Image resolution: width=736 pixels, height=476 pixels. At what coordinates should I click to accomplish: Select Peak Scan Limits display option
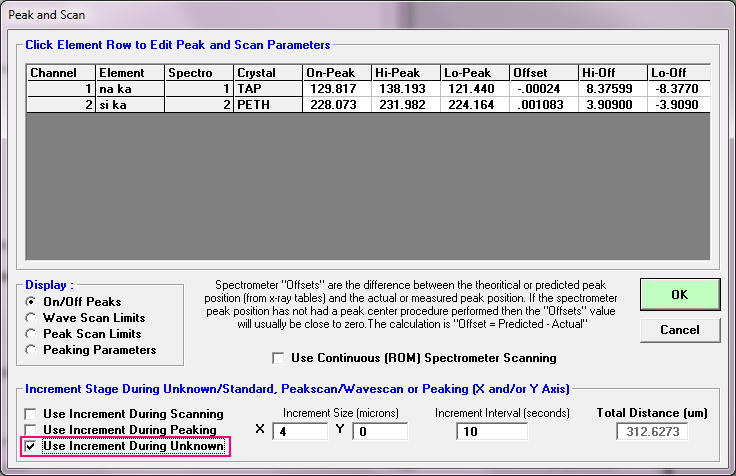[x=32, y=334]
